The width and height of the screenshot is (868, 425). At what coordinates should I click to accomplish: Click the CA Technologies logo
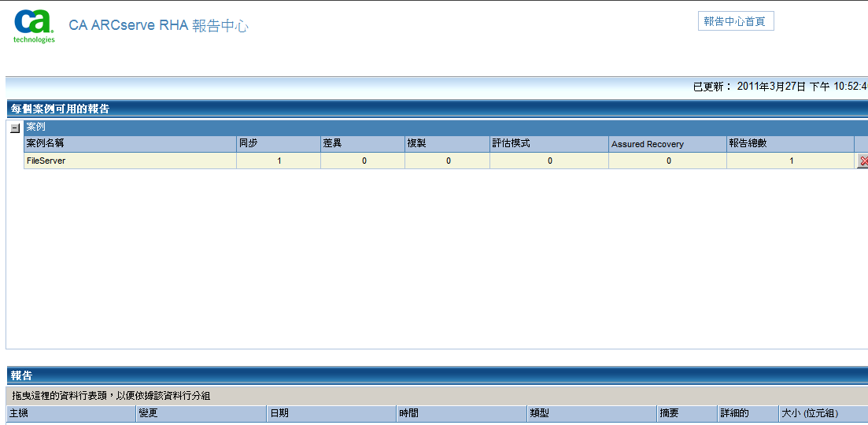pyautogui.click(x=35, y=27)
